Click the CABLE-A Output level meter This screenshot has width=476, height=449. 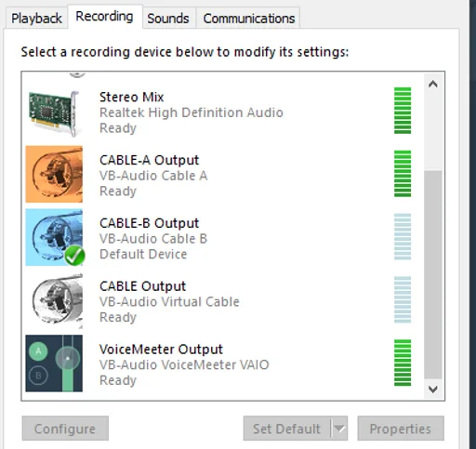403,174
